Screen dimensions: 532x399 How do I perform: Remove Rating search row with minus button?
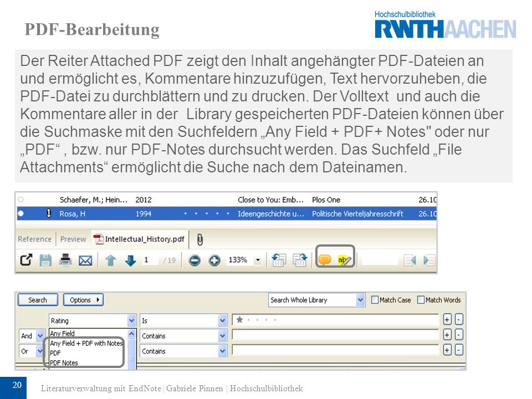pyautogui.click(x=459, y=320)
